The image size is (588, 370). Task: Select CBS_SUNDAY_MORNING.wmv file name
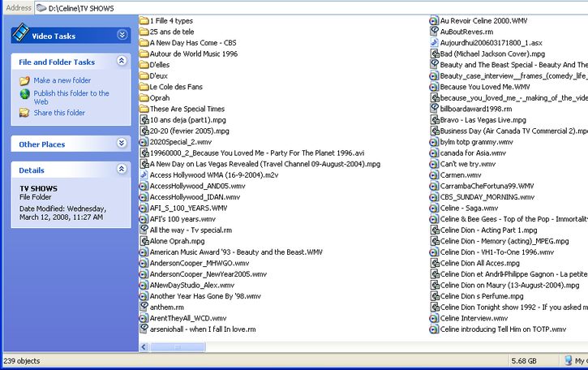coord(487,197)
